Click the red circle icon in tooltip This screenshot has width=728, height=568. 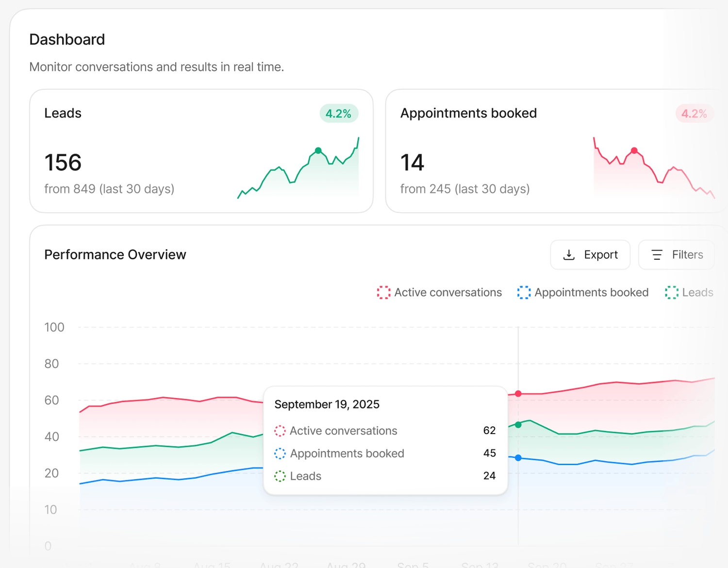coord(280,431)
